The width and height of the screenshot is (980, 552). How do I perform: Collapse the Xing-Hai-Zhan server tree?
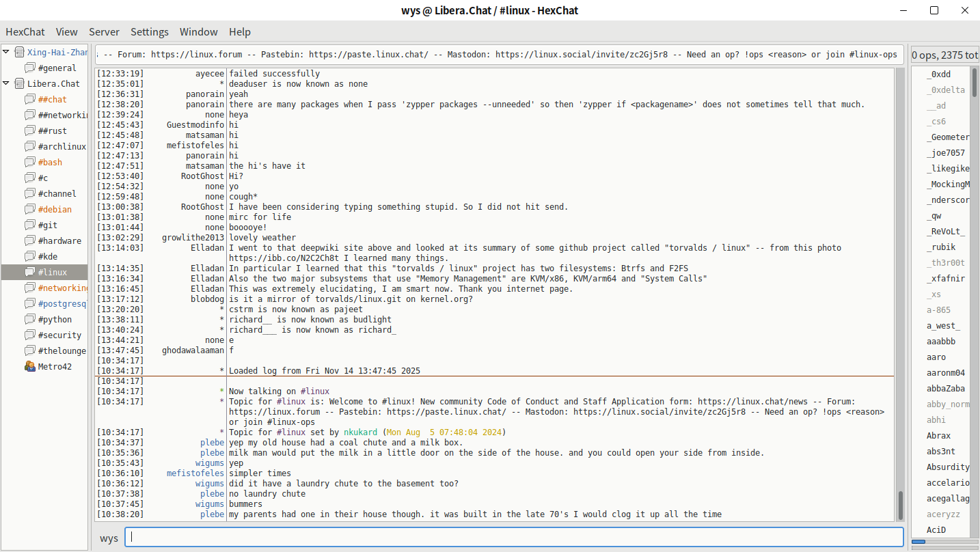point(6,51)
